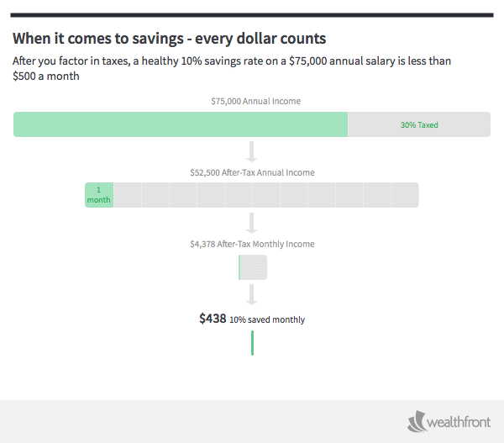Screen dimensions: 504x443
Task: Click the thin green savings bar at the bottom
Action: pyautogui.click(x=252, y=343)
